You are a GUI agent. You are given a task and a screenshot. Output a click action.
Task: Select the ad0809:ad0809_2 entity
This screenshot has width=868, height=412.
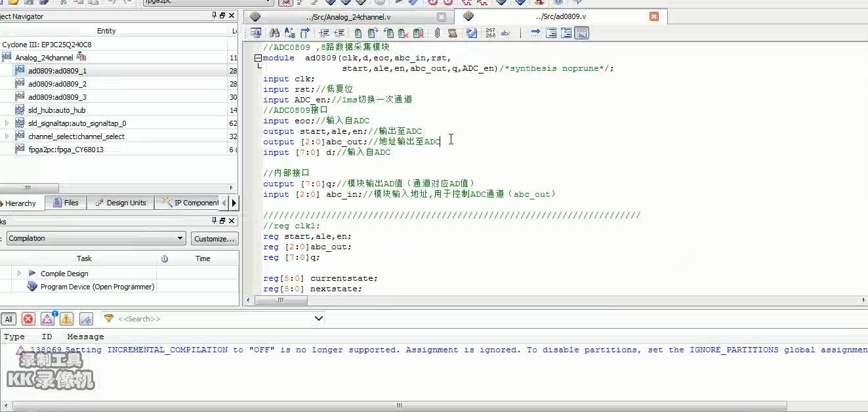tap(57, 84)
